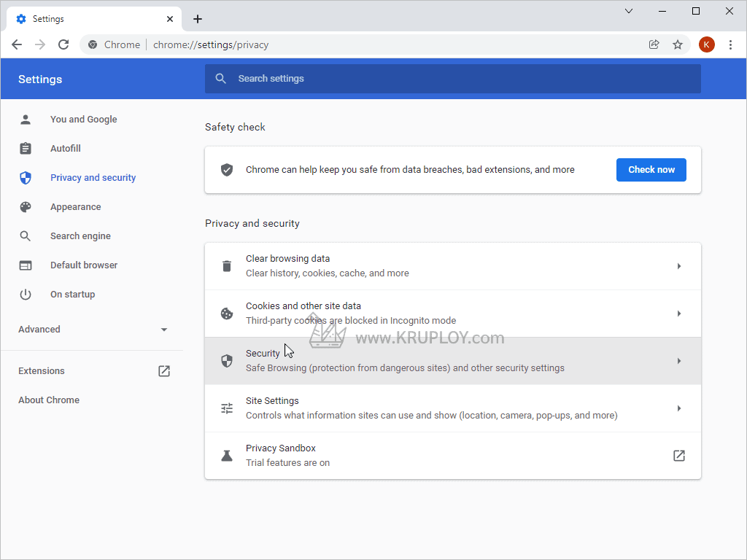Click the Extensions external link icon
This screenshot has height=560, width=747.
[164, 371]
